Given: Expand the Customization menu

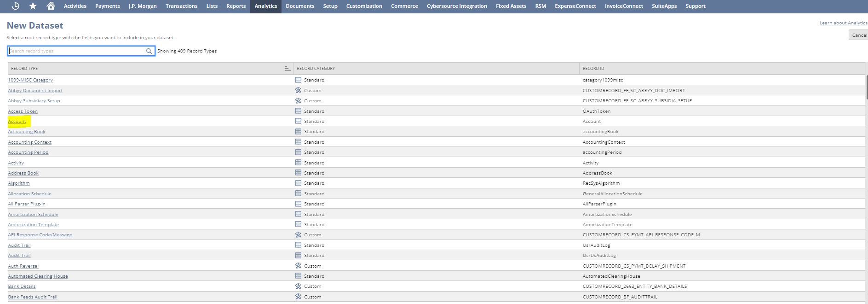Looking at the screenshot, I should [x=364, y=6].
